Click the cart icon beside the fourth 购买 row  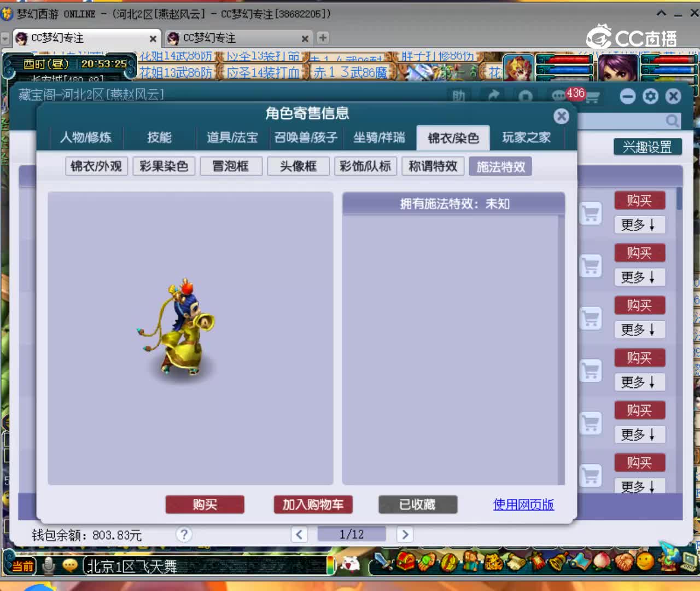pyautogui.click(x=591, y=371)
